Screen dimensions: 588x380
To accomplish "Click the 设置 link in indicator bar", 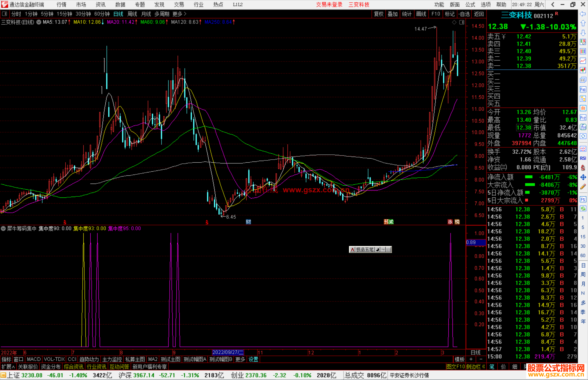I will [253, 359].
